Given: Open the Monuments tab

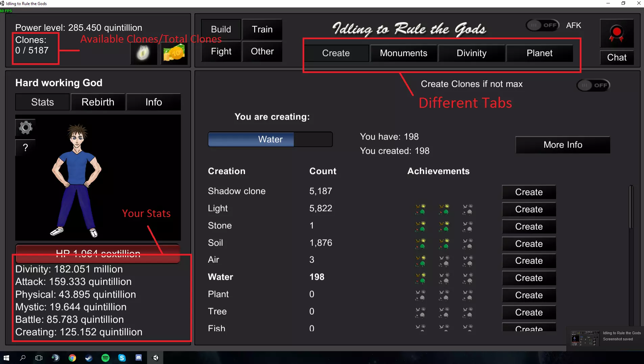Looking at the screenshot, I should (x=404, y=53).
